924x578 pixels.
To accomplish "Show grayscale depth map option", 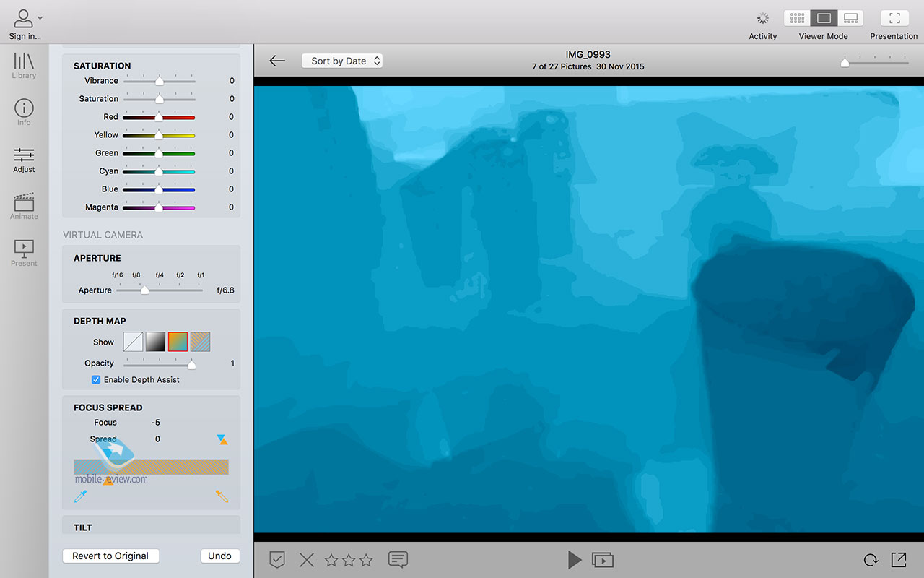I will tap(155, 342).
